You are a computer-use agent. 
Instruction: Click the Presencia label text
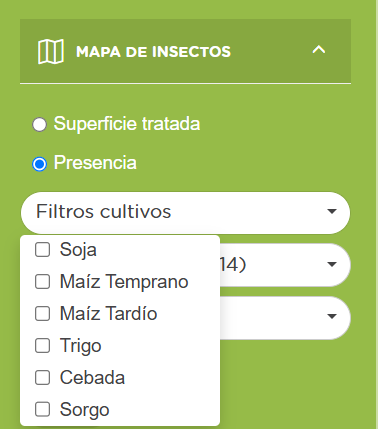[95, 163]
